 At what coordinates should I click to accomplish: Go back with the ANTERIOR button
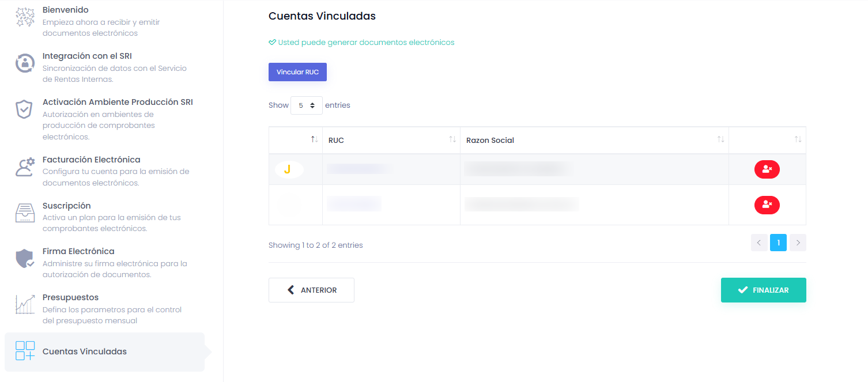[x=311, y=290]
